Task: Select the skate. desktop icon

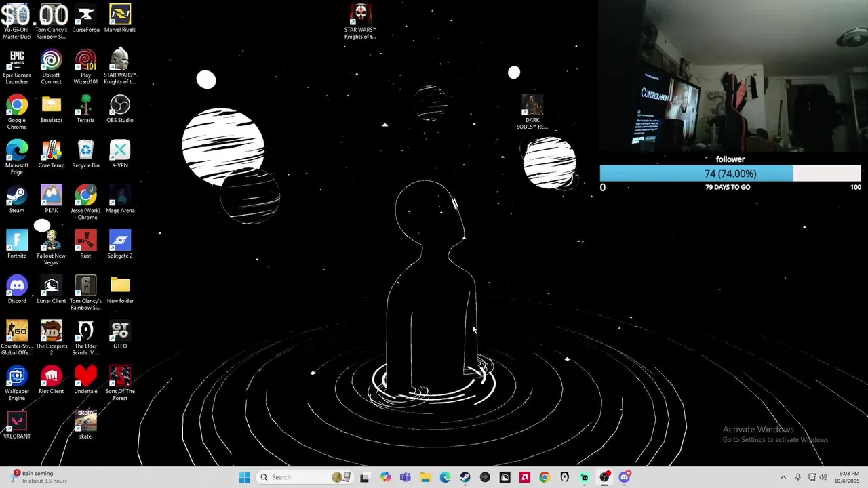Action: click(85, 426)
